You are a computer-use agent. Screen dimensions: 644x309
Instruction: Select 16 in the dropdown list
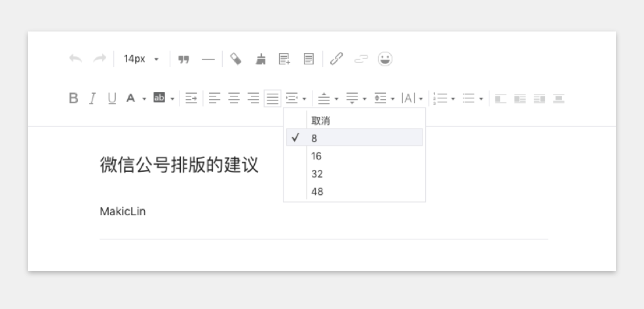pos(317,156)
